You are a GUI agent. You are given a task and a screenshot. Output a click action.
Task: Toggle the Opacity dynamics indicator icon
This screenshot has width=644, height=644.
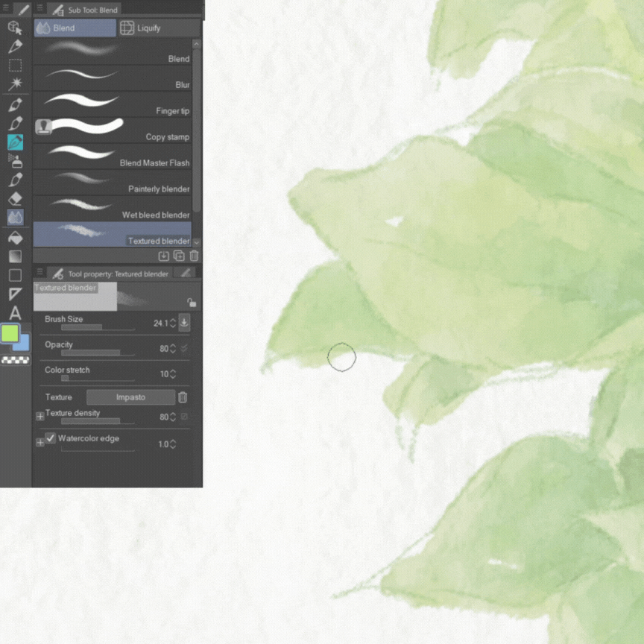[x=184, y=348]
